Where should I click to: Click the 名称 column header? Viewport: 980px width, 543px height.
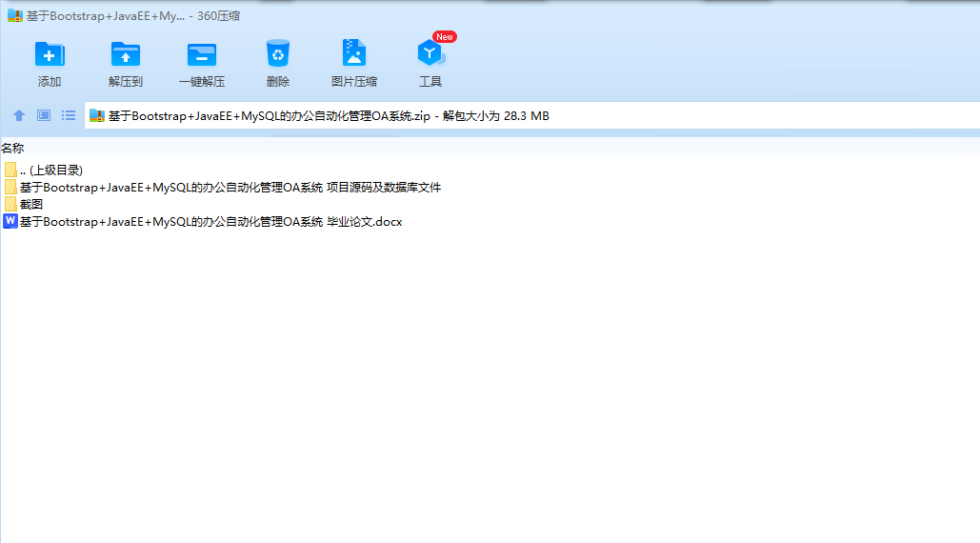(12, 148)
